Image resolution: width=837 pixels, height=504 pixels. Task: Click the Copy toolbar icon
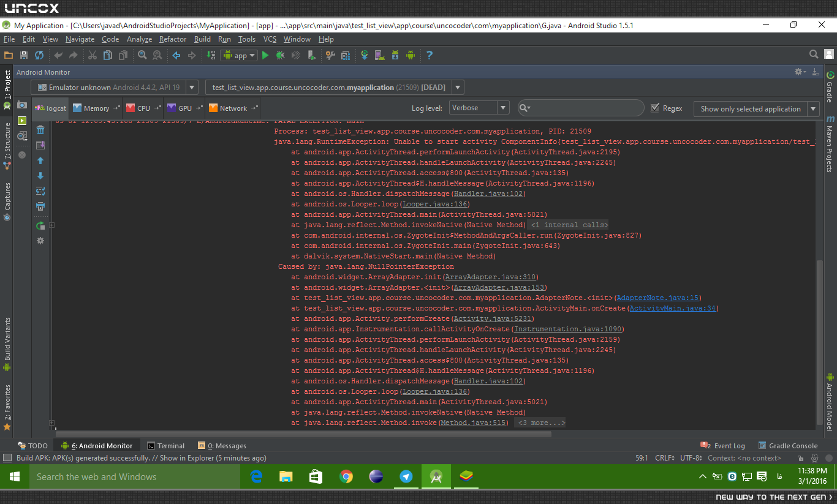point(107,55)
